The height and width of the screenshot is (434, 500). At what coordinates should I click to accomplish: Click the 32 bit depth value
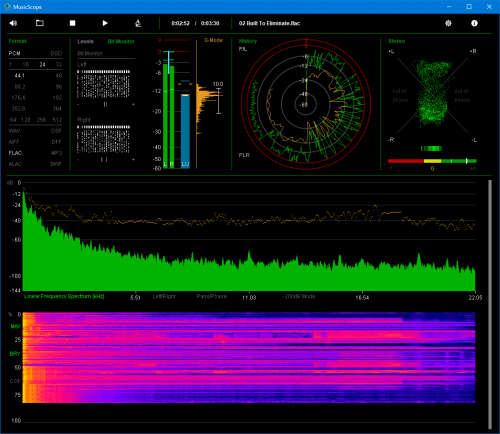point(59,64)
